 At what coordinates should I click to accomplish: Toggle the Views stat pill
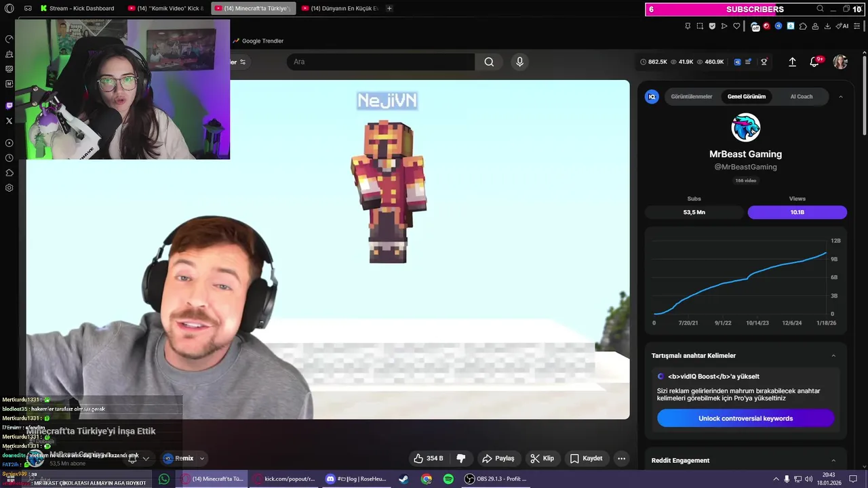pyautogui.click(x=797, y=212)
